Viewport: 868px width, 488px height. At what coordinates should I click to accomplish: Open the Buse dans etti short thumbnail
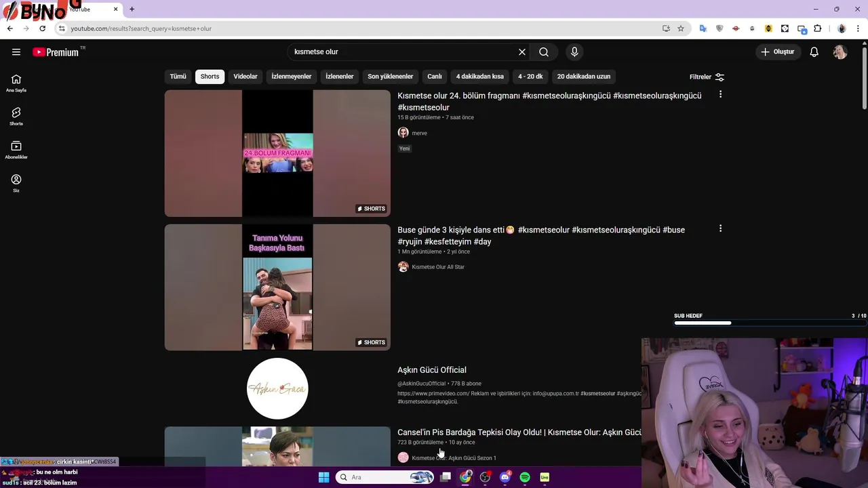click(x=277, y=287)
